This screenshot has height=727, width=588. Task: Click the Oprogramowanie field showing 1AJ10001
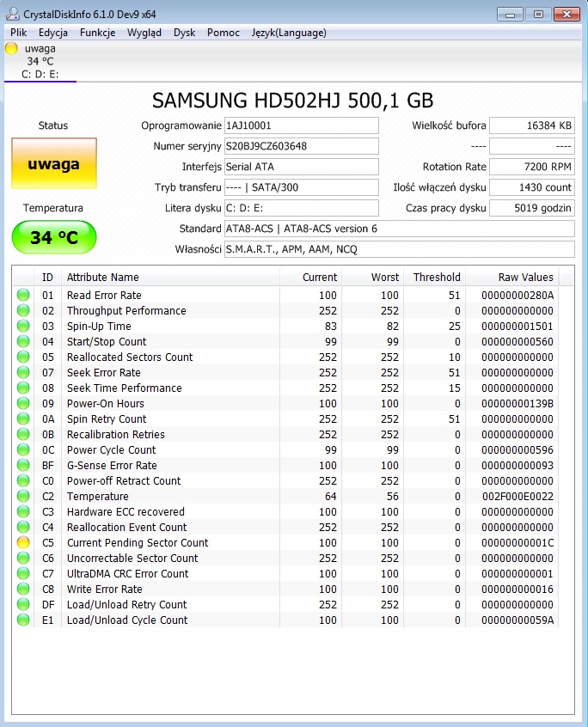[302, 125]
